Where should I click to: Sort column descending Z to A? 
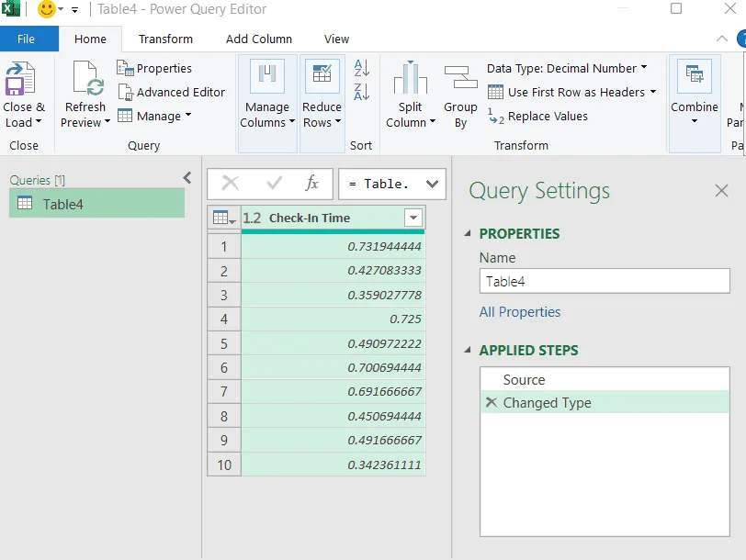[362, 91]
